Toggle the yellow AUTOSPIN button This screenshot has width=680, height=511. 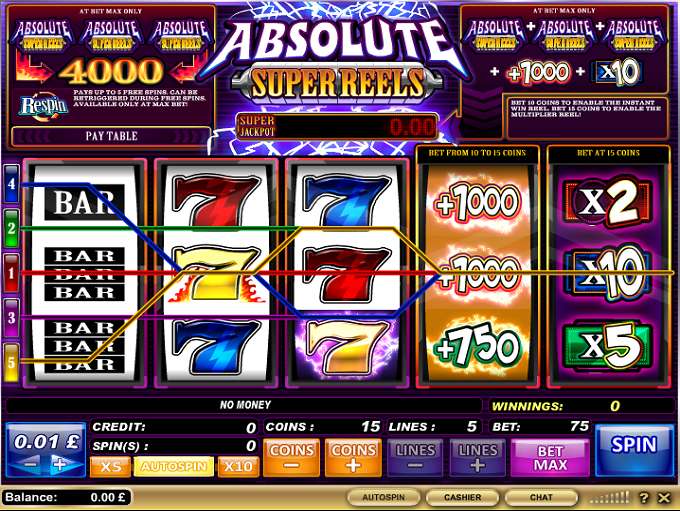coord(173,466)
